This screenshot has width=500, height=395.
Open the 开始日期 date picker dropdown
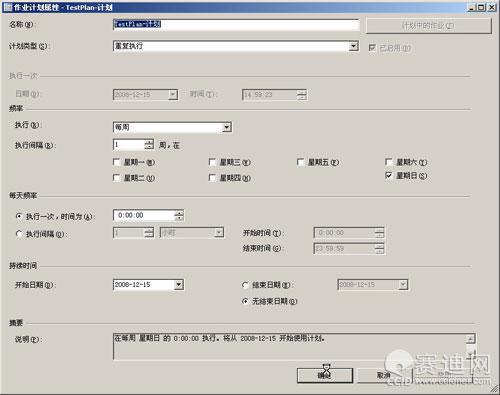(x=179, y=285)
